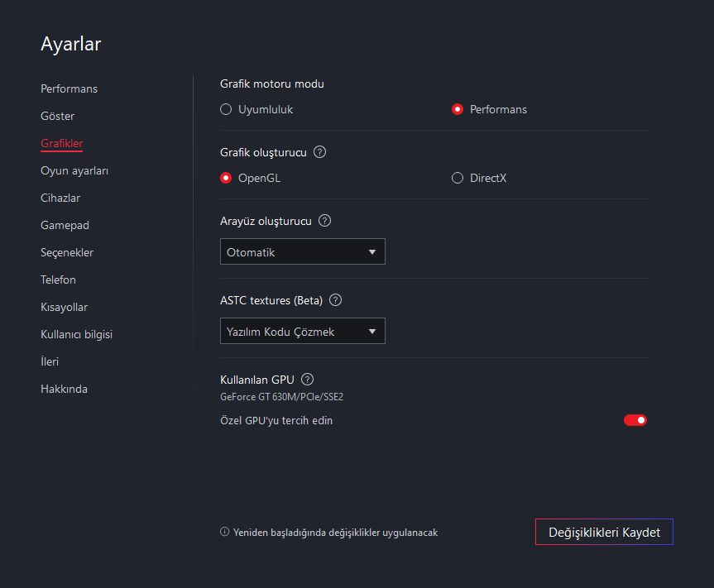The width and height of the screenshot is (714, 588).
Task: Click help icon beside Arayüz oluşturucu
Action: pyautogui.click(x=324, y=221)
